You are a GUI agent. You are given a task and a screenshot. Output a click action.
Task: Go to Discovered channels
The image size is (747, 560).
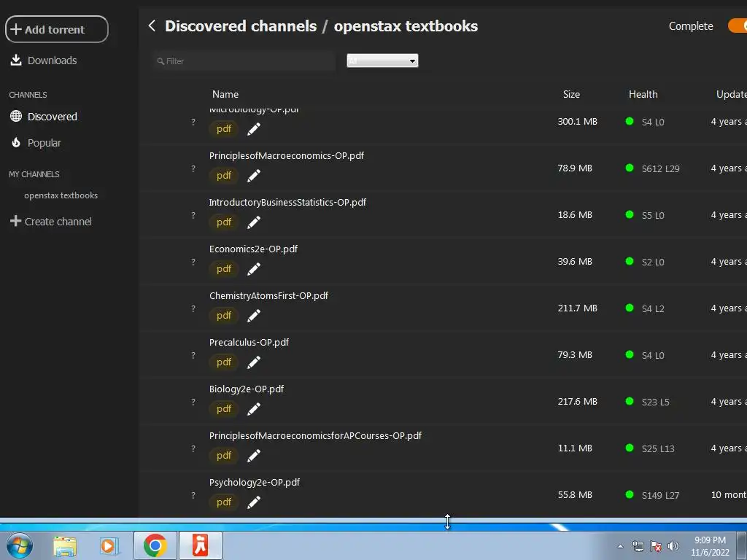(43, 117)
